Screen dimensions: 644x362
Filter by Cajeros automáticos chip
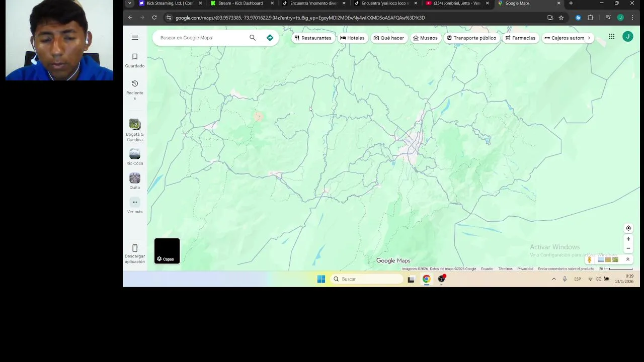click(x=564, y=38)
